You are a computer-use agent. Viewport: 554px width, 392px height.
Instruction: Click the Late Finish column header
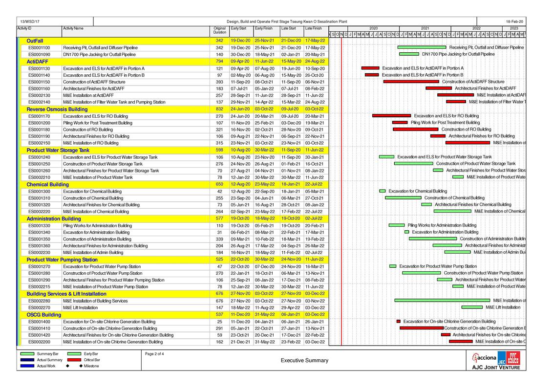coord(314,28)
